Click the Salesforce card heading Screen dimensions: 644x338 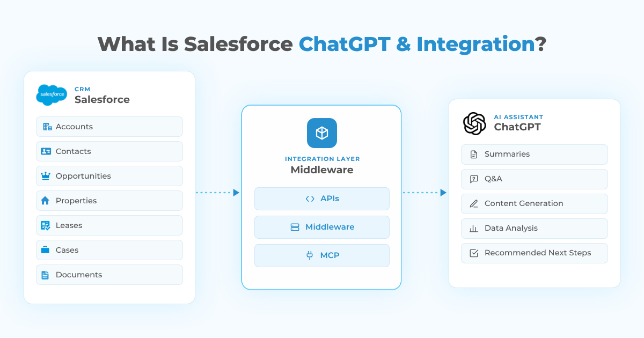[x=102, y=99]
